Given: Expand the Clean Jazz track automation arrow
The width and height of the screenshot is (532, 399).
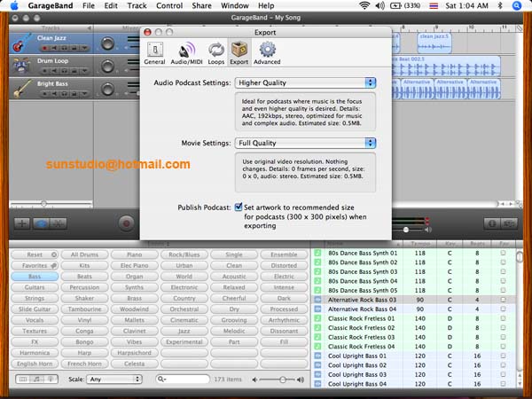Looking at the screenshot, I should pyautogui.click(x=84, y=48).
